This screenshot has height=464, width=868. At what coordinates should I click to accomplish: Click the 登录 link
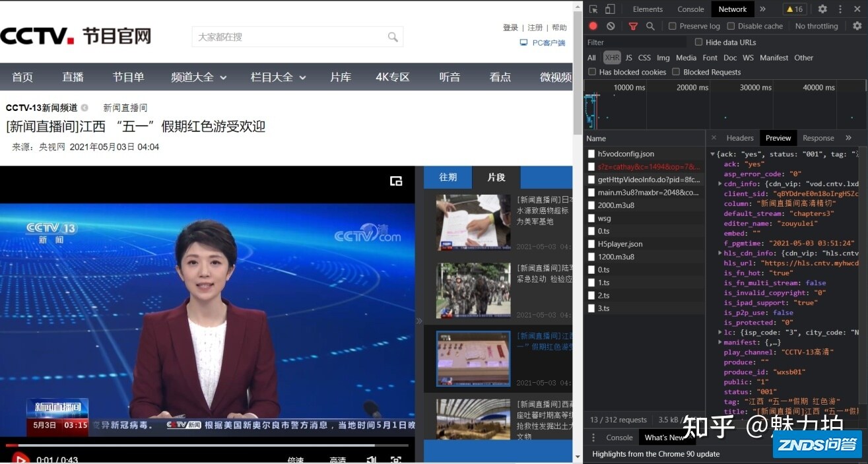(x=510, y=28)
